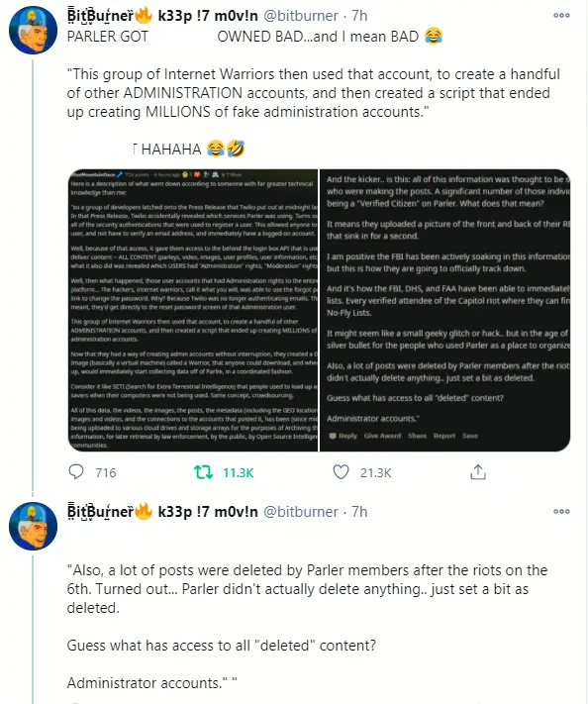The height and width of the screenshot is (704, 588).
Task: Open the more options menu on second tweet
Action: tap(561, 511)
